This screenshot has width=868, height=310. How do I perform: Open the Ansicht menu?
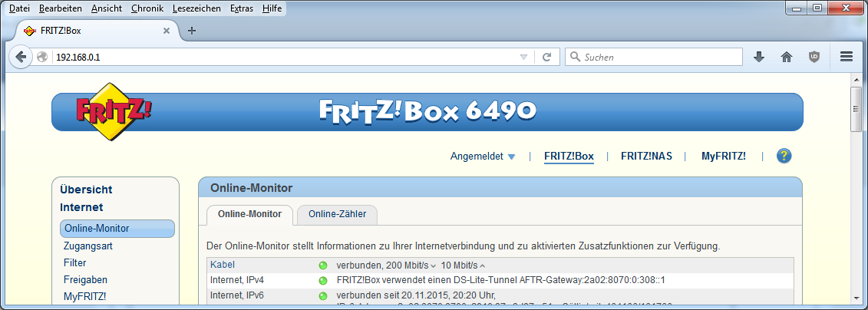pos(107,8)
